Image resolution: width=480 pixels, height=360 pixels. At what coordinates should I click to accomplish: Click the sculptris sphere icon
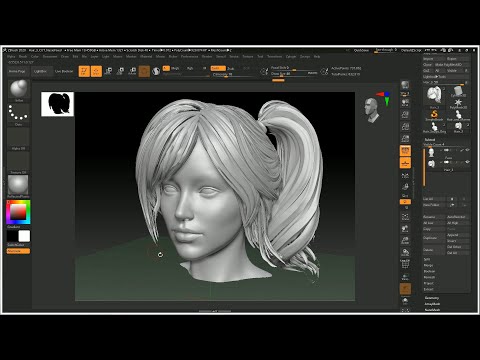pos(156,71)
